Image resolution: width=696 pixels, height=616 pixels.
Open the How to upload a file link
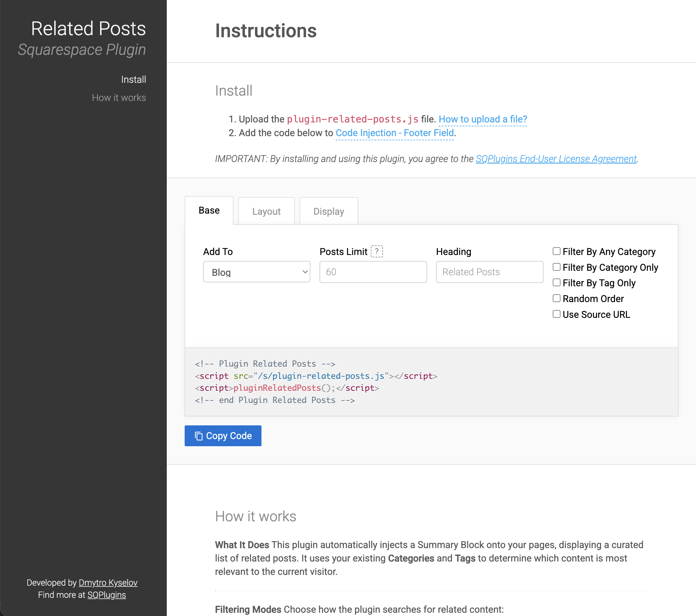point(483,119)
